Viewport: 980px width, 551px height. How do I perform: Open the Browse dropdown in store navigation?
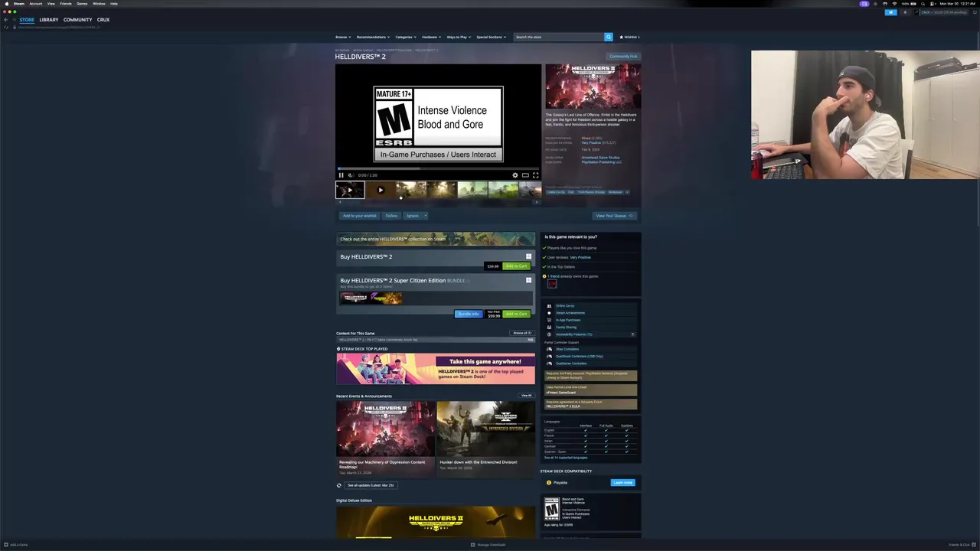343,37
